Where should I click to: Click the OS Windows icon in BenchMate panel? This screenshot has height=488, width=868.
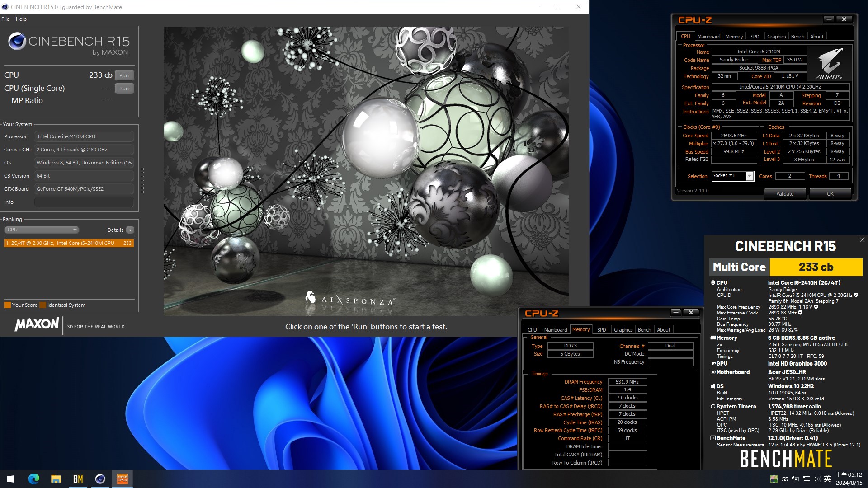click(713, 386)
